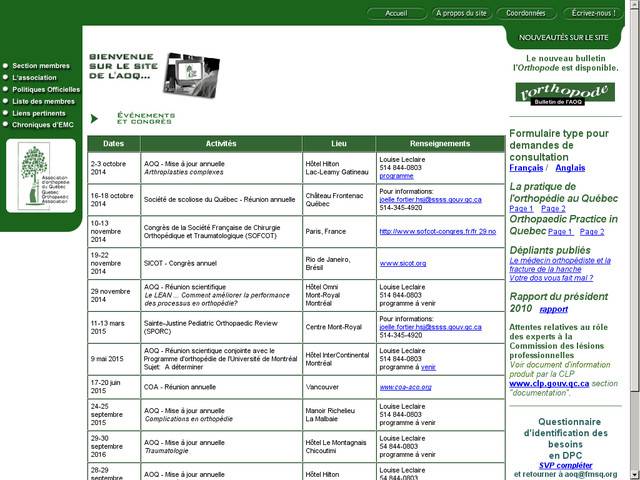
Task: Open the programme link for Louise Leclaire
Action: coord(396,176)
